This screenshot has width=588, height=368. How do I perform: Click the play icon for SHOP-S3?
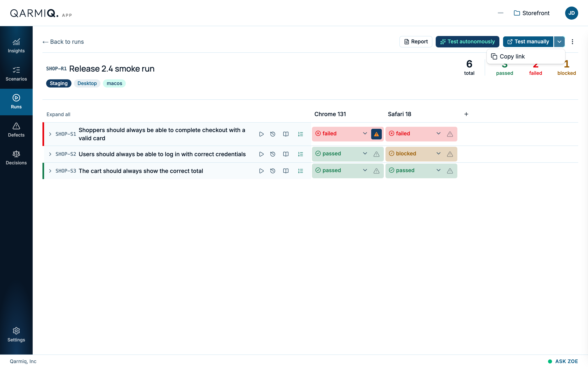[x=261, y=171]
